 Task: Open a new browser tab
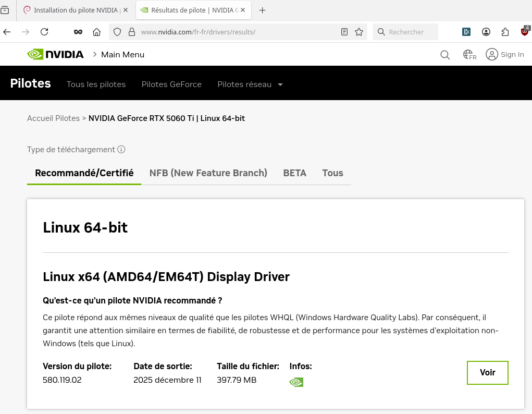click(x=263, y=10)
